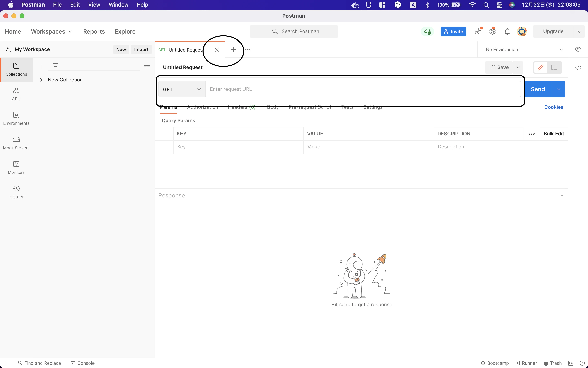588x368 pixels.
Task: Open the Reports page
Action: (94, 31)
